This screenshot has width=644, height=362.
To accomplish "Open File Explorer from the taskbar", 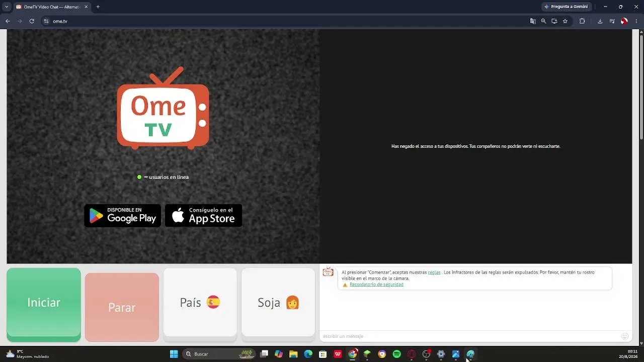I will click(x=293, y=354).
